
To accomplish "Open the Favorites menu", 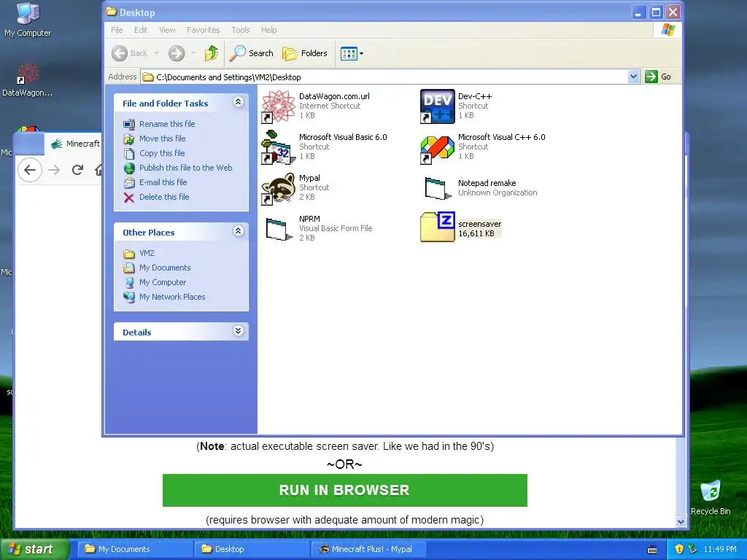I will (204, 30).
